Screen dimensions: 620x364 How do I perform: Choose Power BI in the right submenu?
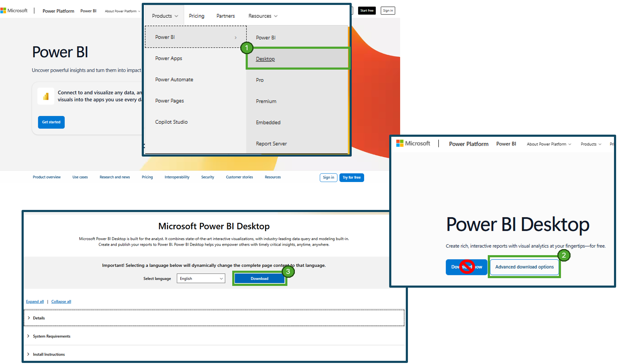click(x=265, y=38)
